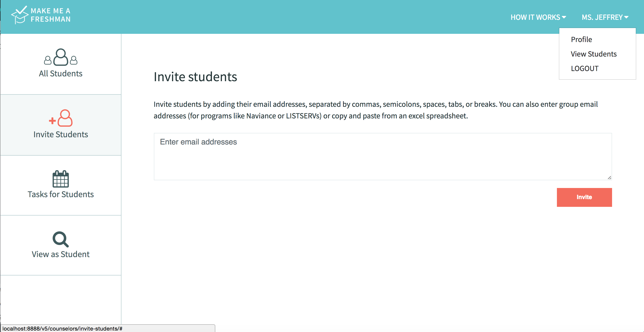The image size is (644, 332).
Task: Focus the Enter email addresses text area
Action: pyautogui.click(x=382, y=157)
